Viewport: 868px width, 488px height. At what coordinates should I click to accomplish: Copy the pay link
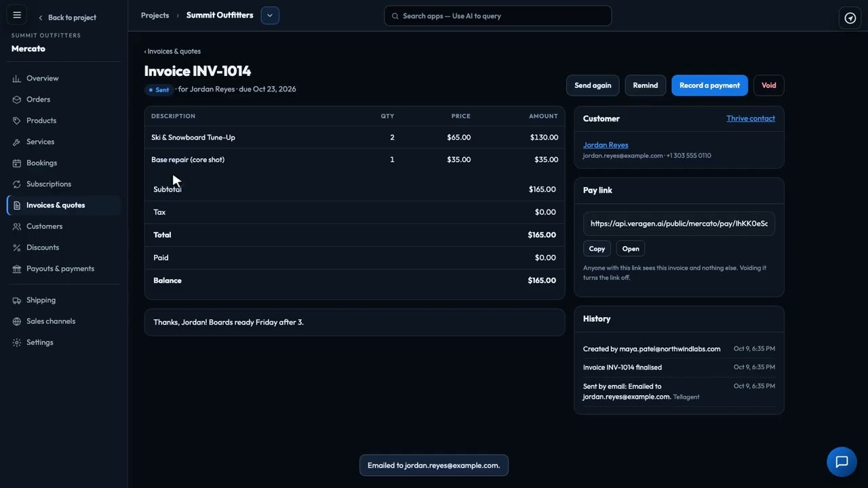[597, 249]
